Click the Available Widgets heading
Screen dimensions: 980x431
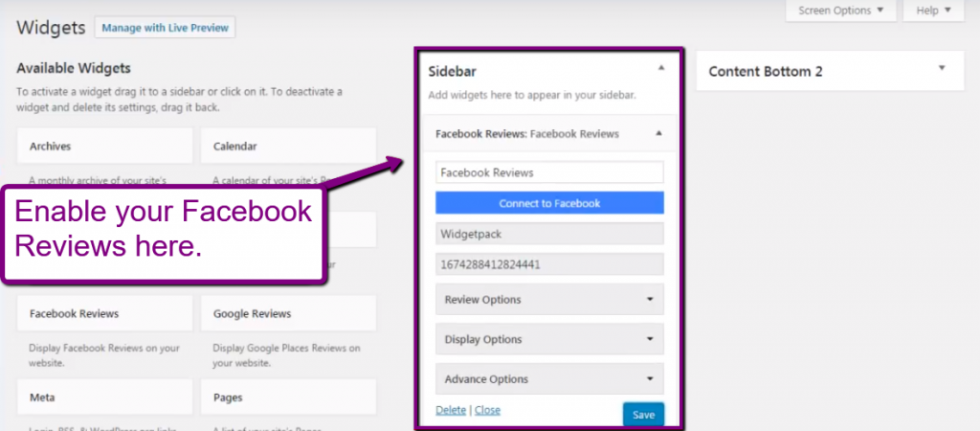tap(74, 68)
